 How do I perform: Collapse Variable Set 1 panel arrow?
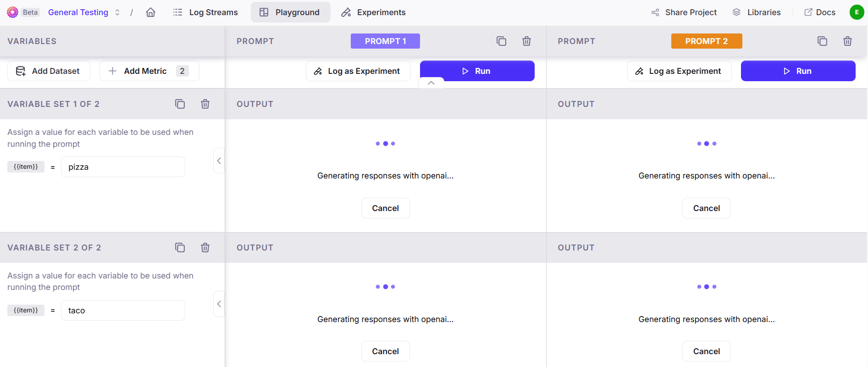219,161
